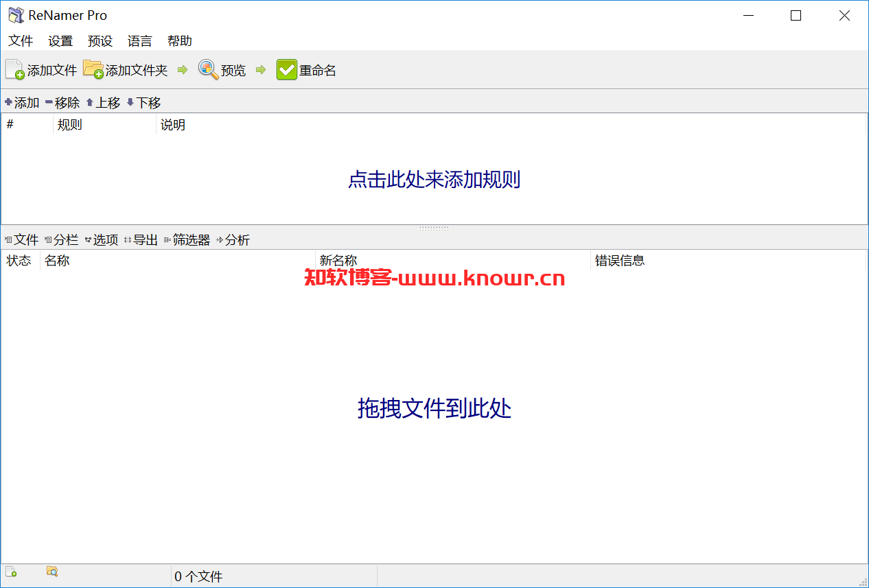Open the 帮助 help menu

click(x=180, y=41)
